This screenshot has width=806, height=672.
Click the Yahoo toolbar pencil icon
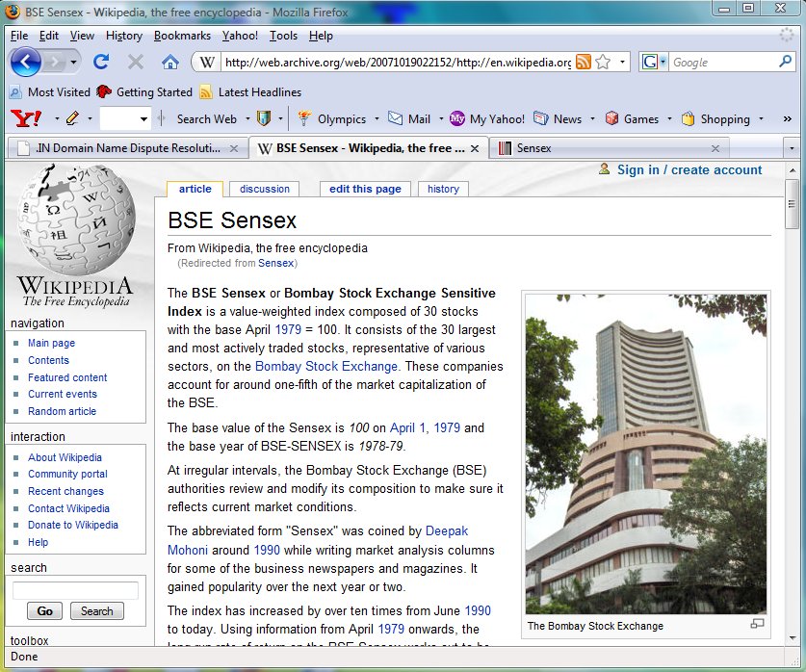coord(72,118)
